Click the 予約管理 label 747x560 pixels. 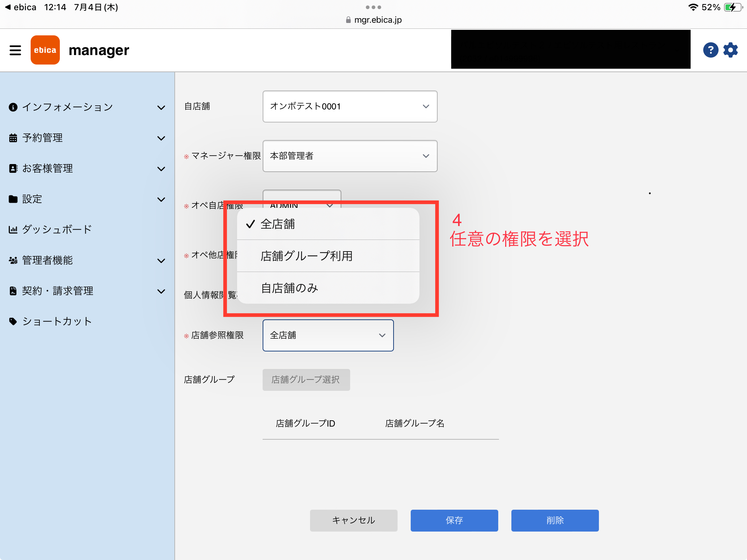tap(42, 138)
